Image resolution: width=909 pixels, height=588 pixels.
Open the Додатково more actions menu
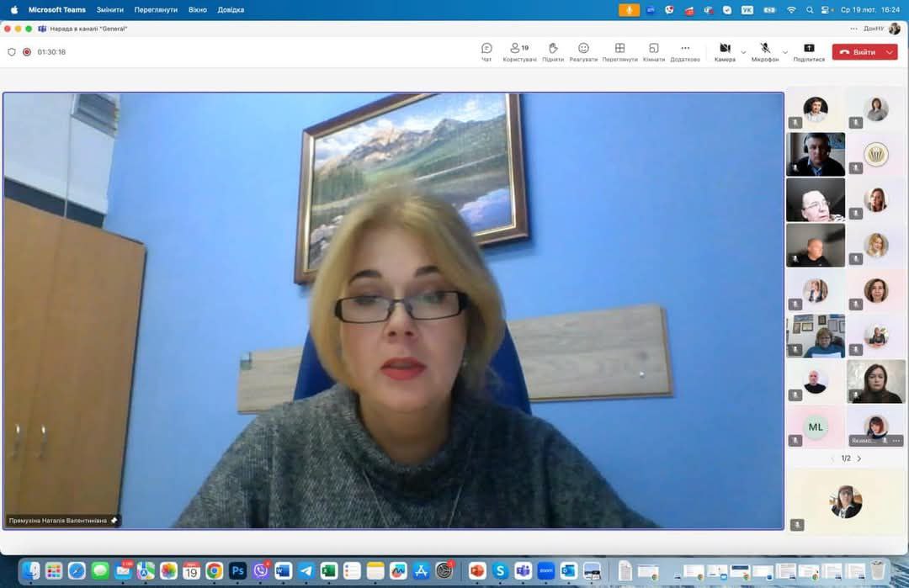pos(685,52)
